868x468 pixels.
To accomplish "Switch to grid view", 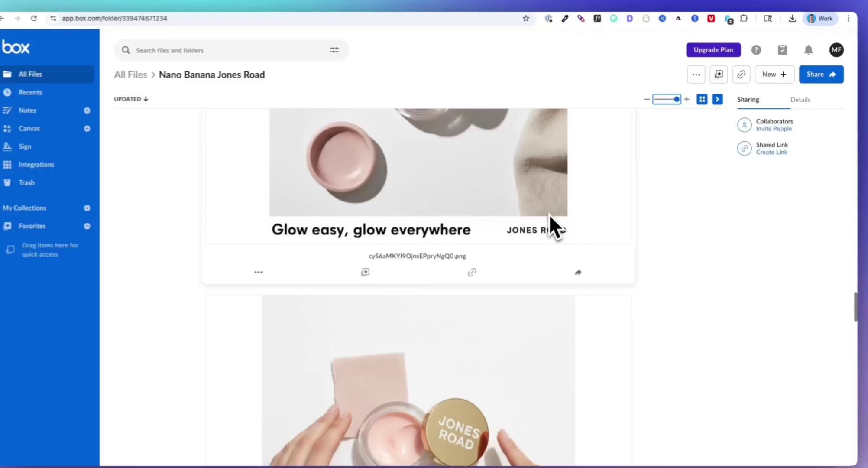I will pos(702,99).
